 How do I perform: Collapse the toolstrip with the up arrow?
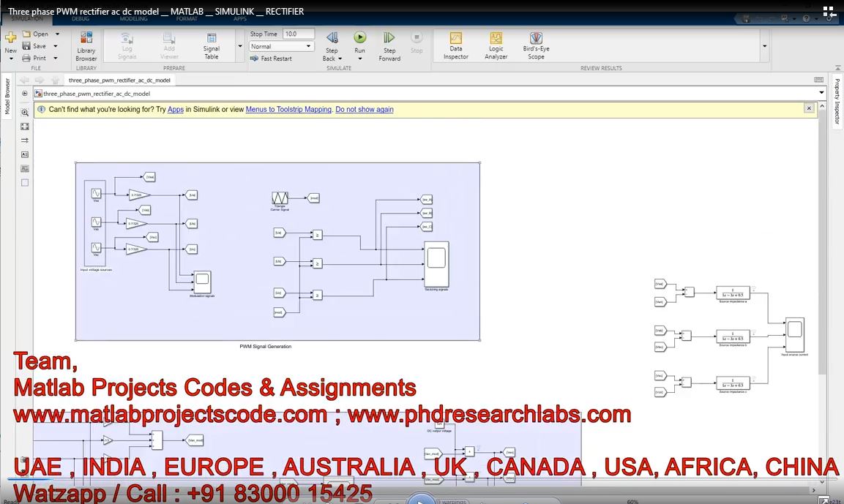point(837,68)
